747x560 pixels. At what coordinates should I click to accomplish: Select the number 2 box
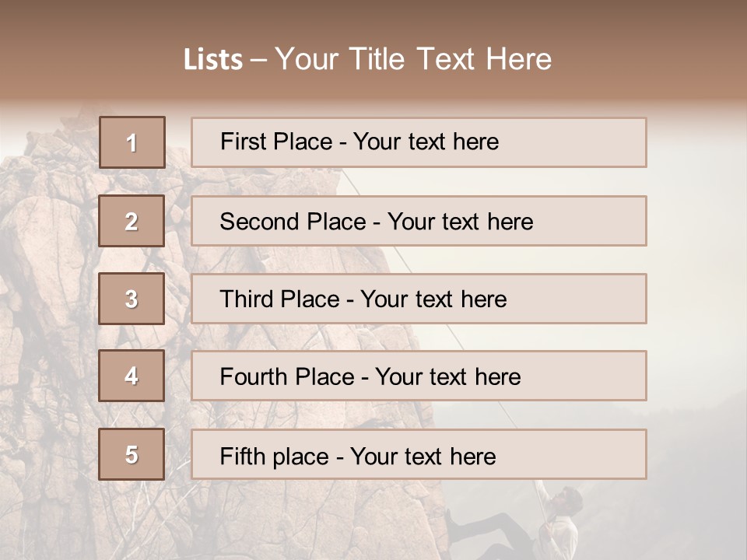(x=132, y=221)
